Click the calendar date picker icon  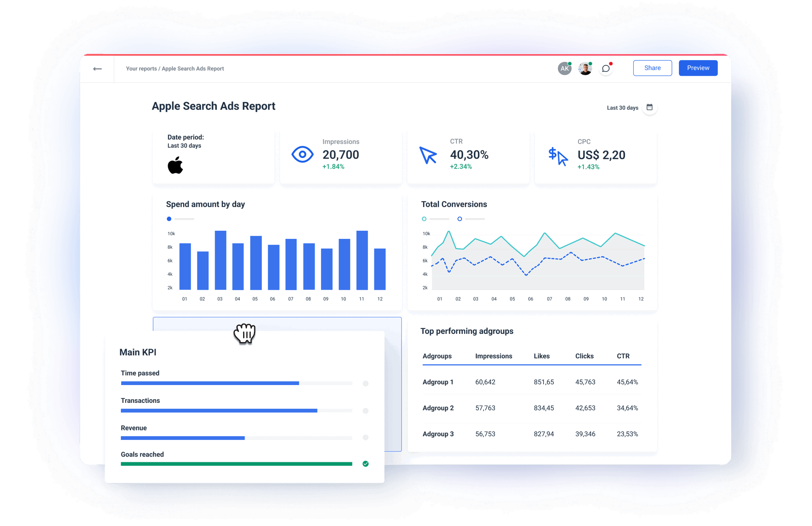tap(650, 107)
